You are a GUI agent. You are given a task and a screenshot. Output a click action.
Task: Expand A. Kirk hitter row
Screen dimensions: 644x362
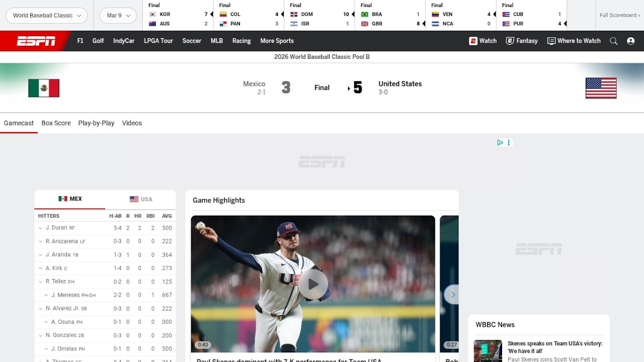pos(41,268)
